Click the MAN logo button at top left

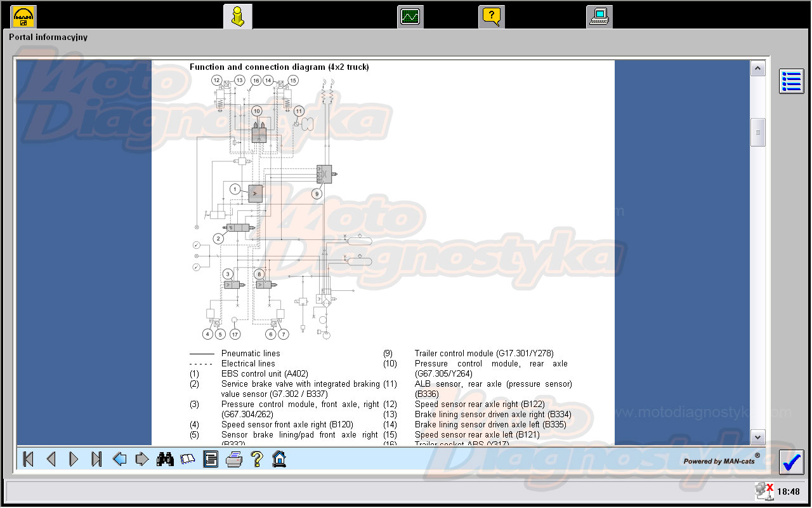coord(24,16)
